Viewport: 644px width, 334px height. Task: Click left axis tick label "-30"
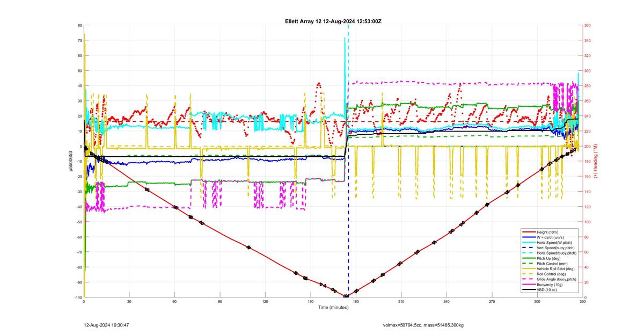pos(79,192)
